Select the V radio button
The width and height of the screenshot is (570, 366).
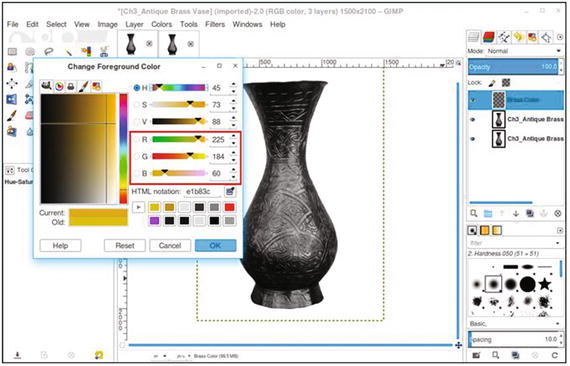click(137, 122)
